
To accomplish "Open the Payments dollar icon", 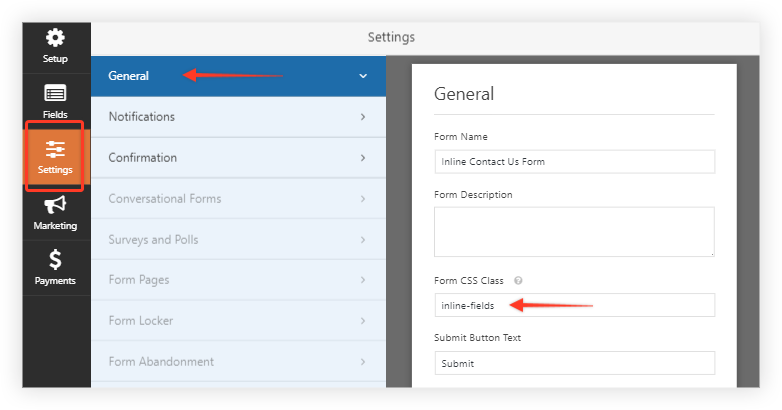I will 55,260.
